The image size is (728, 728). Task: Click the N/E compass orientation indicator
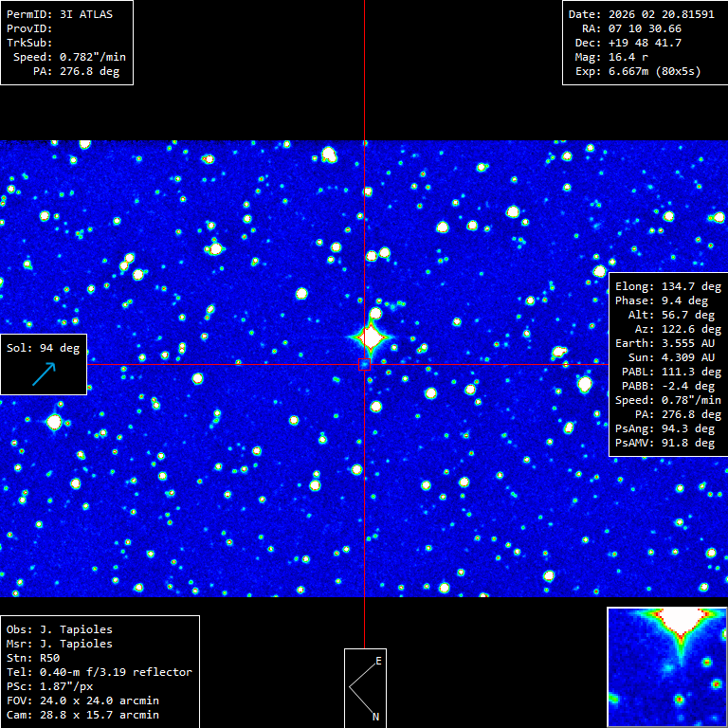point(365,687)
